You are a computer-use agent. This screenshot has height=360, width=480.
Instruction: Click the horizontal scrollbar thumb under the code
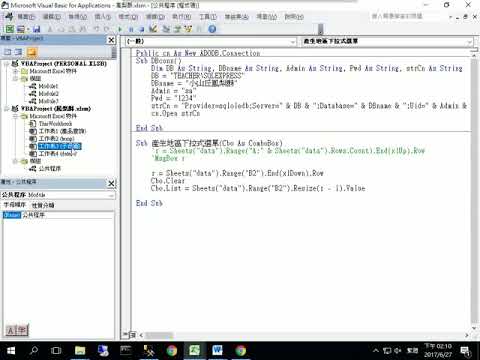[x=159, y=335]
